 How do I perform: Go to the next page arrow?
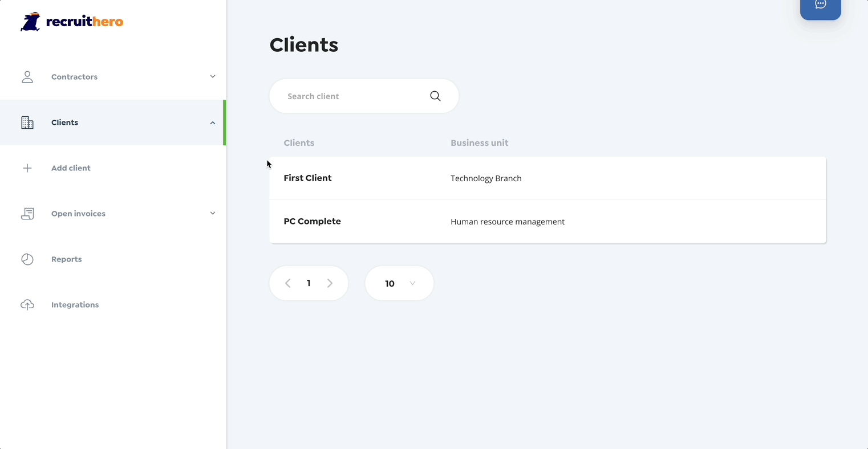tap(330, 283)
